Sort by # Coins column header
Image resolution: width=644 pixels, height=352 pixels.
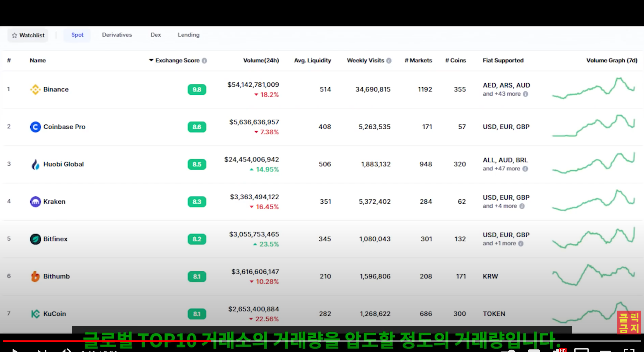[x=456, y=60]
